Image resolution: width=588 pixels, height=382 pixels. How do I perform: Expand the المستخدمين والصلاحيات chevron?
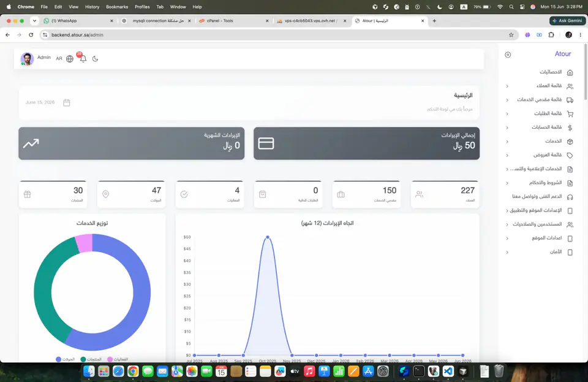pos(507,225)
